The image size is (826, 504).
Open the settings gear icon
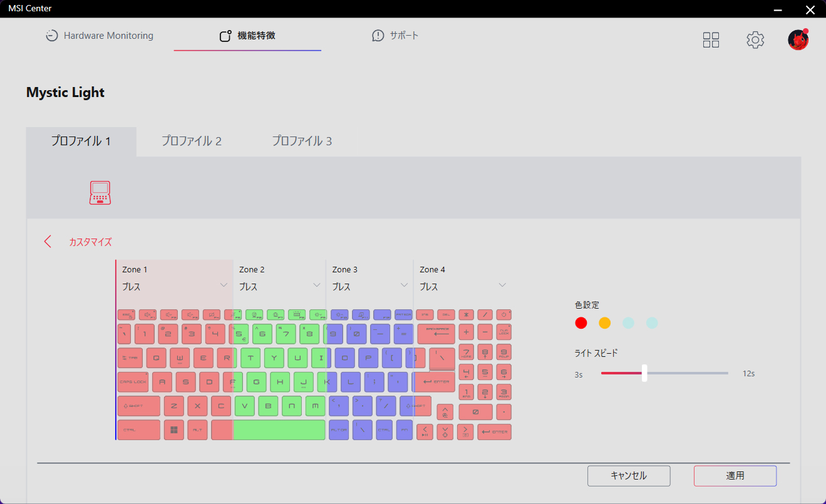point(755,40)
